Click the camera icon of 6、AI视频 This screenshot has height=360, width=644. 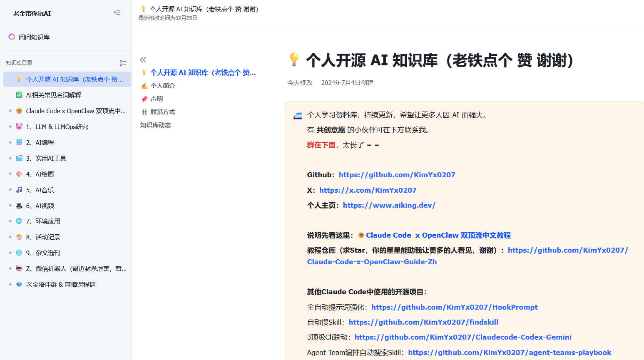[19, 206]
